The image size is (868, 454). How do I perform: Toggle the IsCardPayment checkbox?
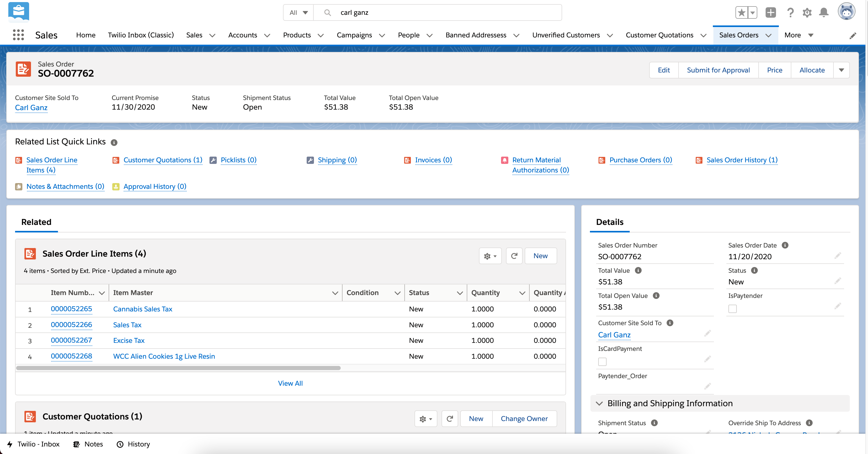[602, 362]
